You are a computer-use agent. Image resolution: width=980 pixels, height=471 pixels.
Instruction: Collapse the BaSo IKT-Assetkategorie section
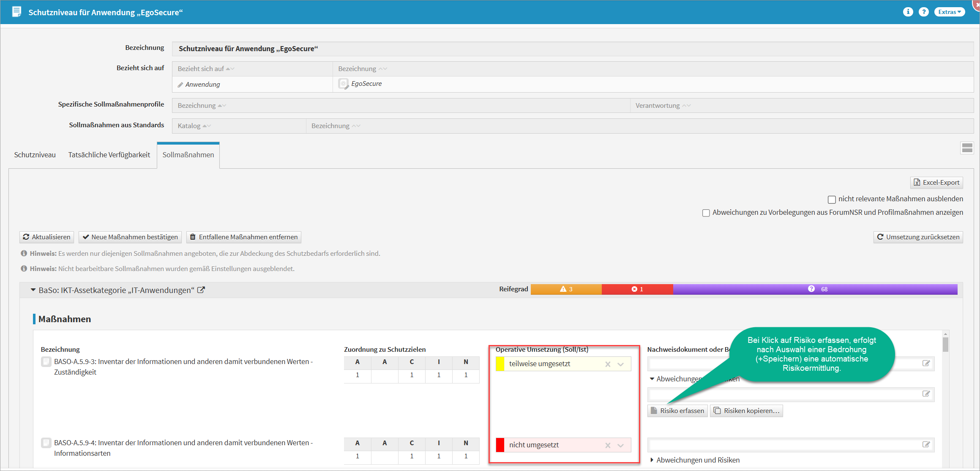tap(33, 290)
